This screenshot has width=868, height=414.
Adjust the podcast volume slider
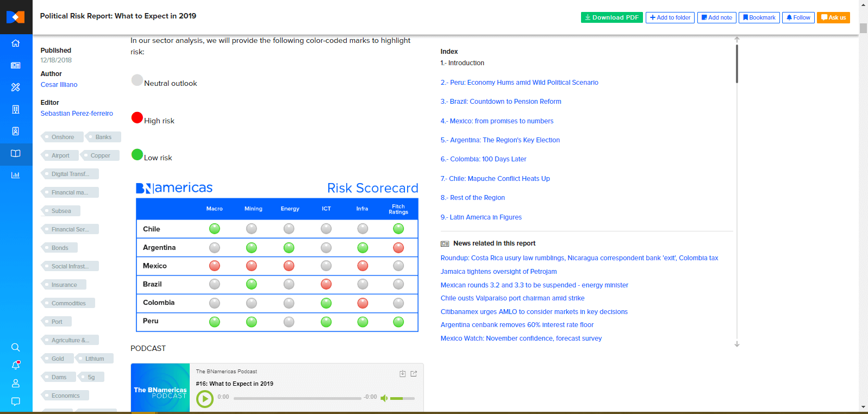402,398
